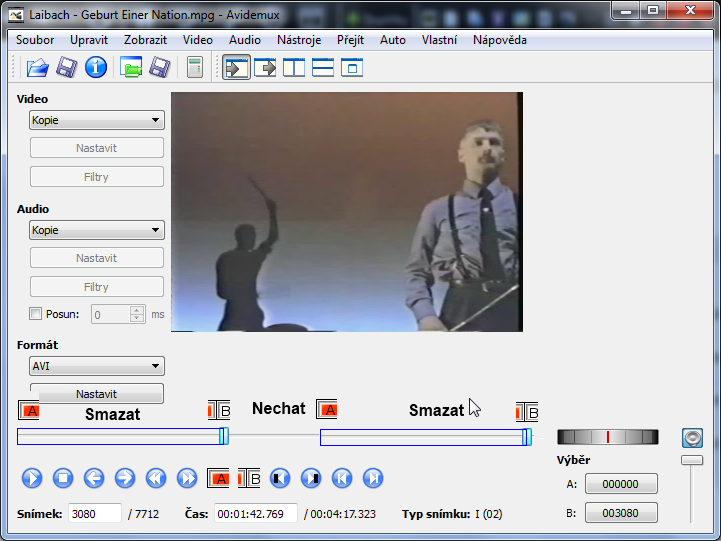Click the file information icon
Screen dimensions: 721x541
(x=95, y=68)
